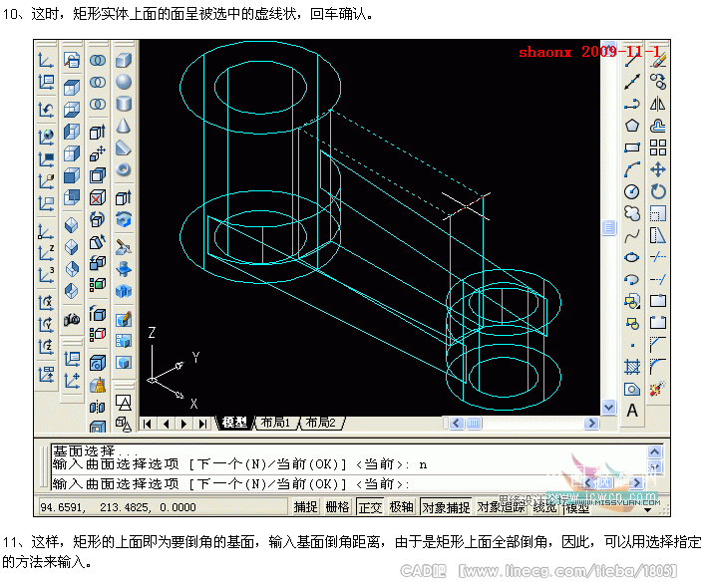The width and height of the screenshot is (706, 588).
Task: Select the Erase tool
Action: [x=658, y=60]
